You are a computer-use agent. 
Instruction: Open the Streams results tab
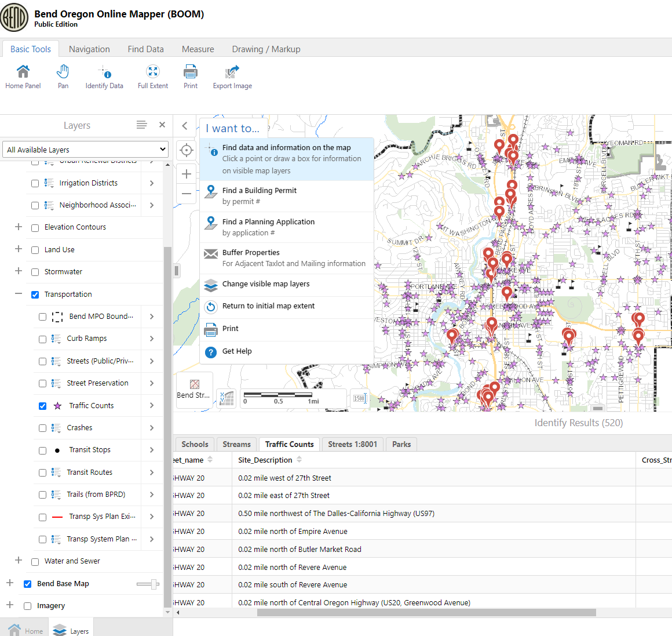(236, 444)
